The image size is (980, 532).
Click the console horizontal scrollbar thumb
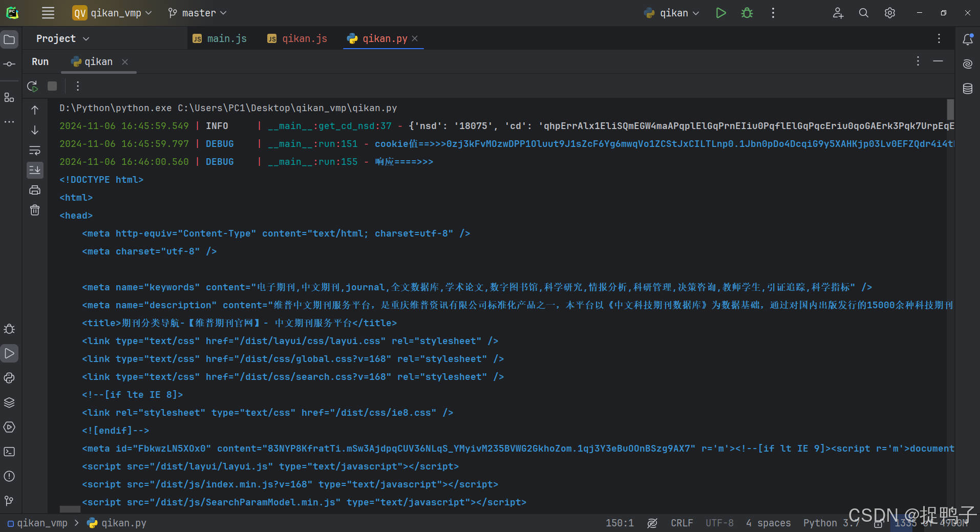(x=70, y=509)
